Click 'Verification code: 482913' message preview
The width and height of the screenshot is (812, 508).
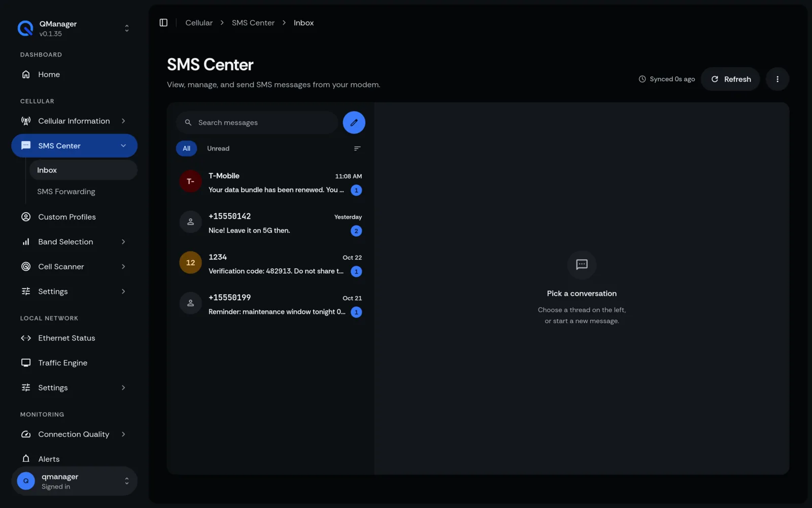click(276, 271)
